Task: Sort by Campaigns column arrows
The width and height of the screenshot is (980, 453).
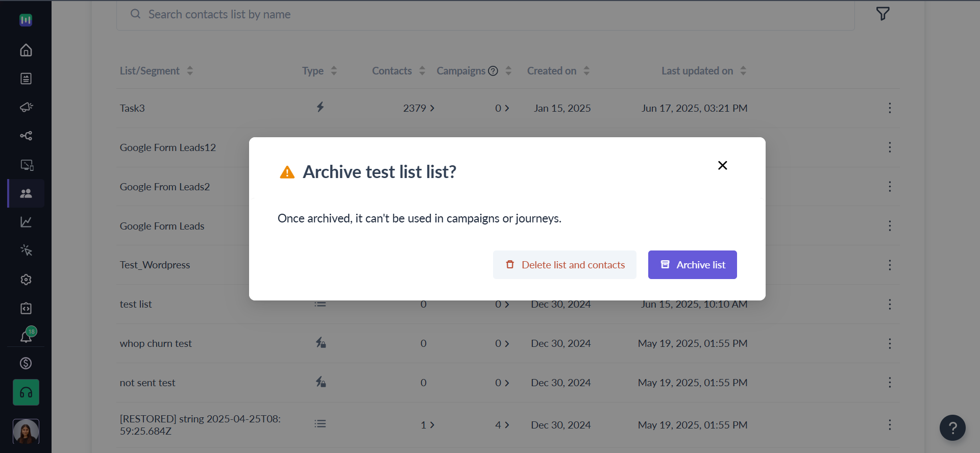Action: click(508, 71)
